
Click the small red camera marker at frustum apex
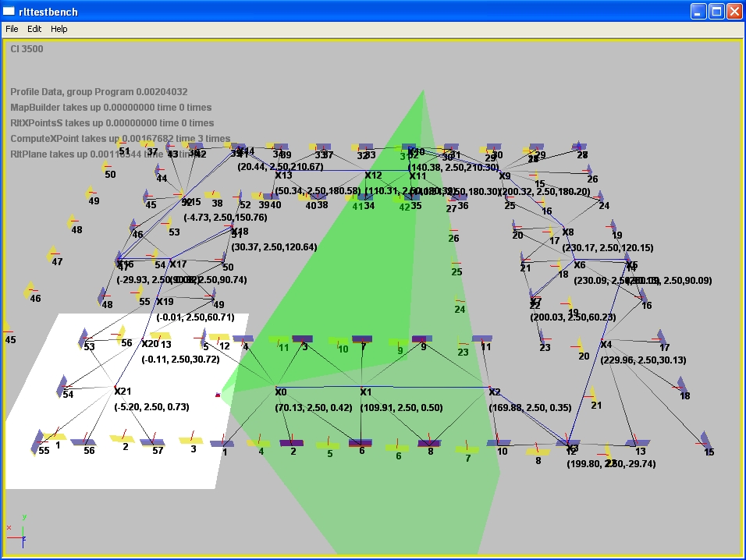pyautogui.click(x=218, y=395)
